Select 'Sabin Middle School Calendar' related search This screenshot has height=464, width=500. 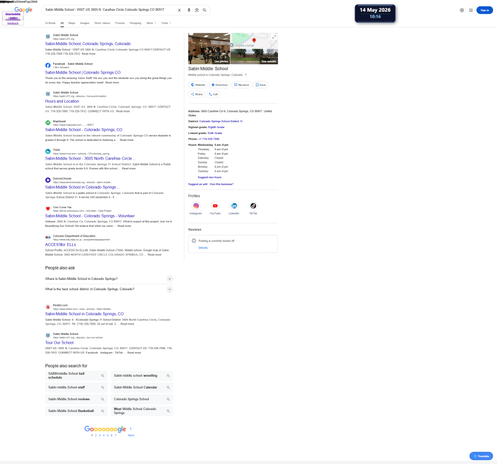142,387
